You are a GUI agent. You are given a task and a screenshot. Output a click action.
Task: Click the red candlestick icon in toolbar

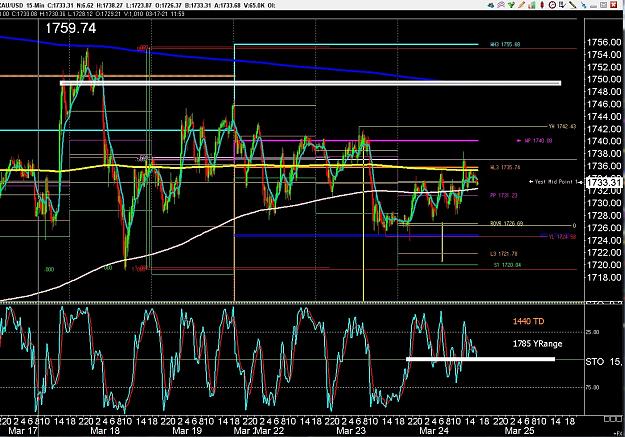click(542, 5)
